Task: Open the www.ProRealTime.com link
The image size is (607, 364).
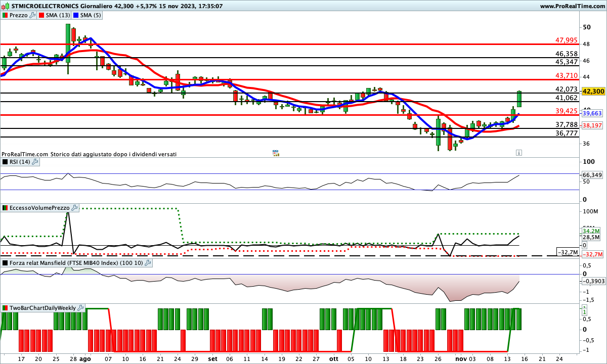Action: click(572, 6)
